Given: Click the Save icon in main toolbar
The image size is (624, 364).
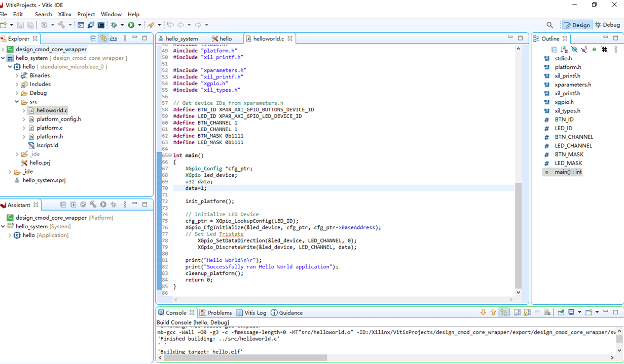Looking at the screenshot, I should [20, 25].
